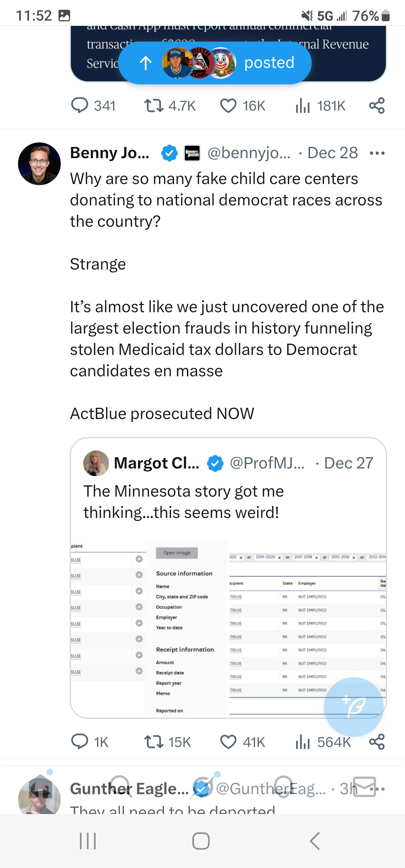Like Benny's post with the heart icon
This screenshot has width=405, height=868.
coord(228,742)
